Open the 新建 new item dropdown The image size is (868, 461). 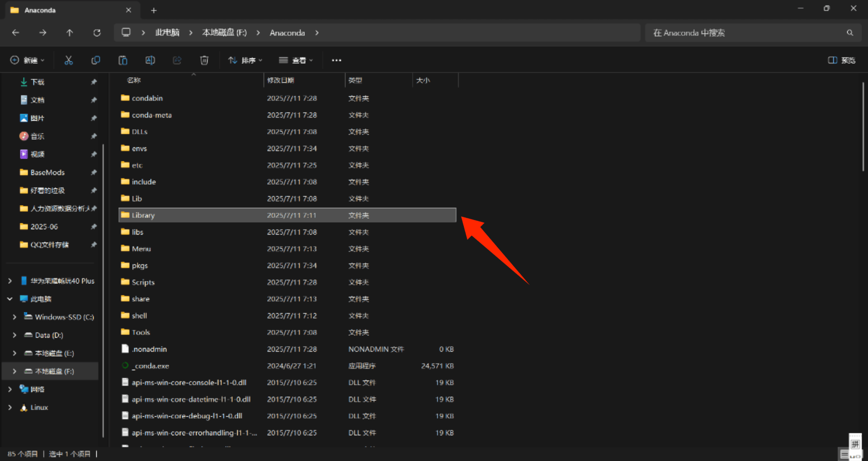[x=27, y=60]
